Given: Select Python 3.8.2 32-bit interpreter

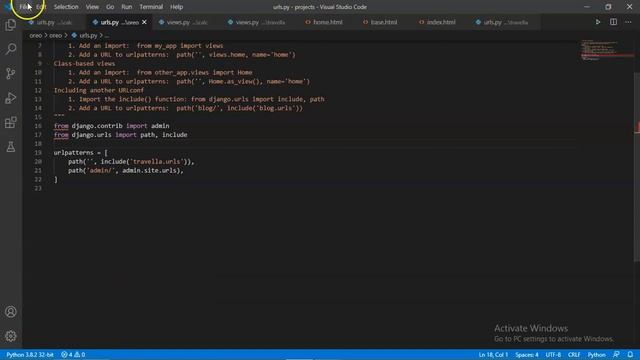Looking at the screenshot, I should pyautogui.click(x=30, y=355).
